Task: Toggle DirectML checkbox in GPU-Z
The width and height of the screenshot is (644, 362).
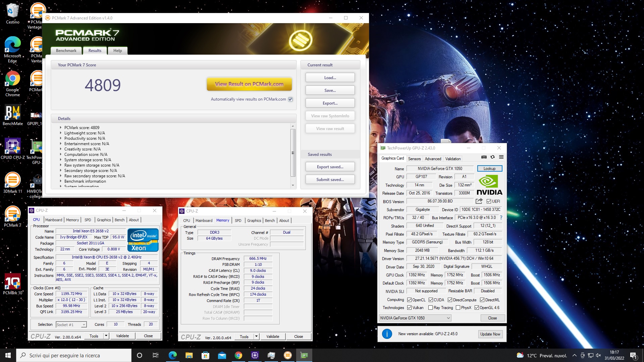Action: click(x=482, y=300)
